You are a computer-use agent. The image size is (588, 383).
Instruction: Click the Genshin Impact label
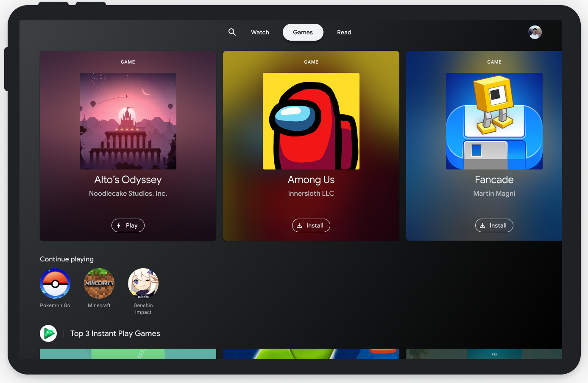143,309
